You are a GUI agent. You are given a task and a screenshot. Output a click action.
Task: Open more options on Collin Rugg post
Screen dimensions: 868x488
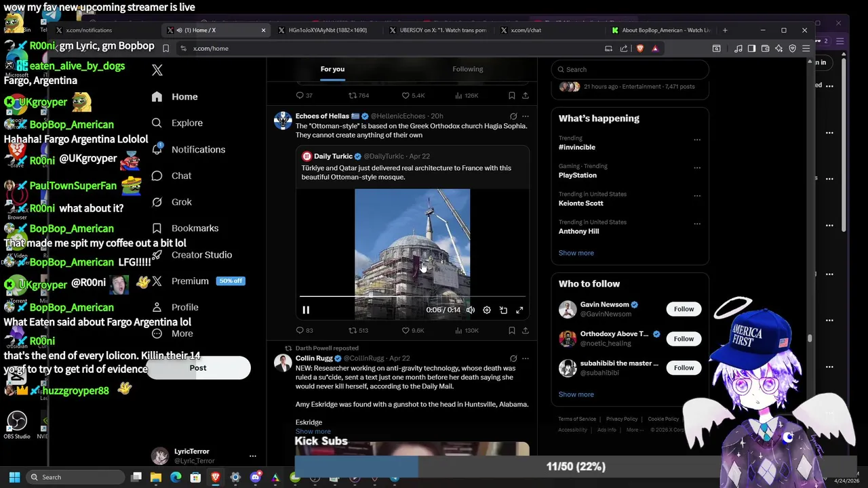pyautogui.click(x=525, y=359)
